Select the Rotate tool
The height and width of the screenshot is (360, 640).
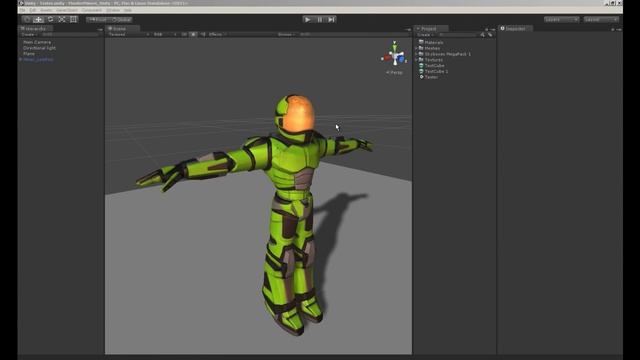50,19
